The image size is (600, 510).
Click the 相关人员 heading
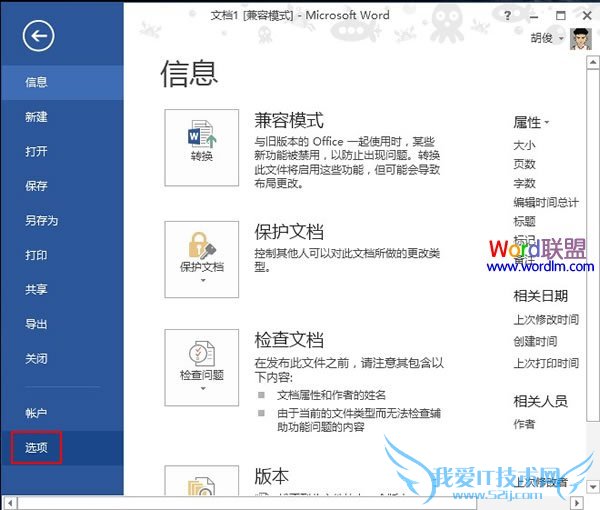point(540,401)
